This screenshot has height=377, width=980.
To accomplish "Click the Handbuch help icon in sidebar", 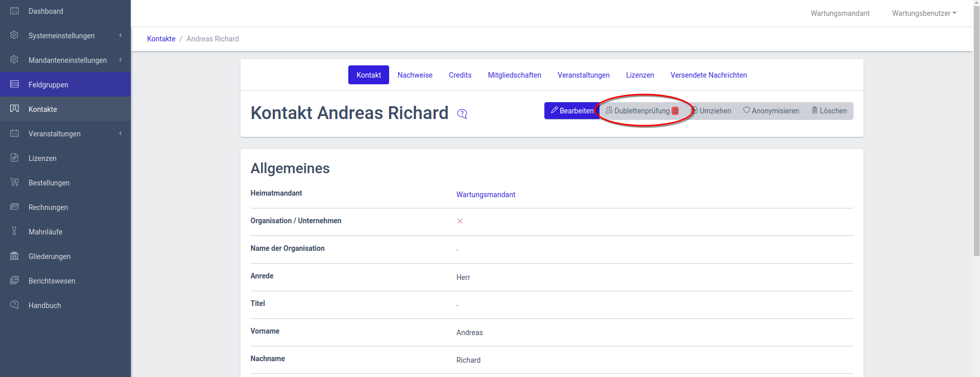I will click(14, 305).
